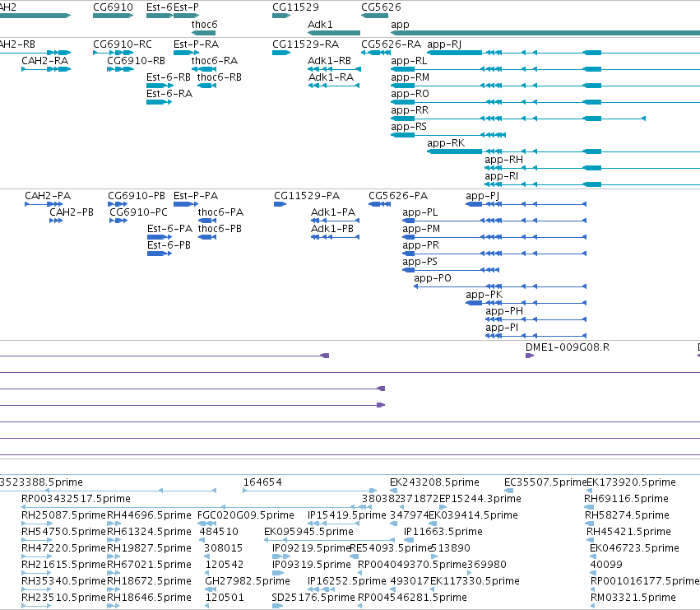The width and height of the screenshot is (700, 610).
Task: Select protein thoc6-PB
Action: tap(220, 229)
